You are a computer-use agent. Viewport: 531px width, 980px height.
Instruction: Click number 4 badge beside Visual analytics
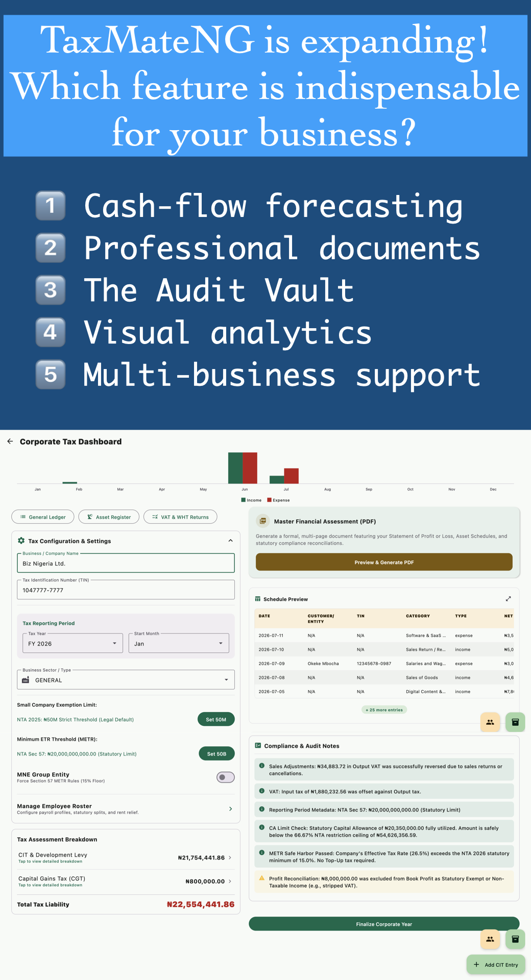[x=51, y=332]
